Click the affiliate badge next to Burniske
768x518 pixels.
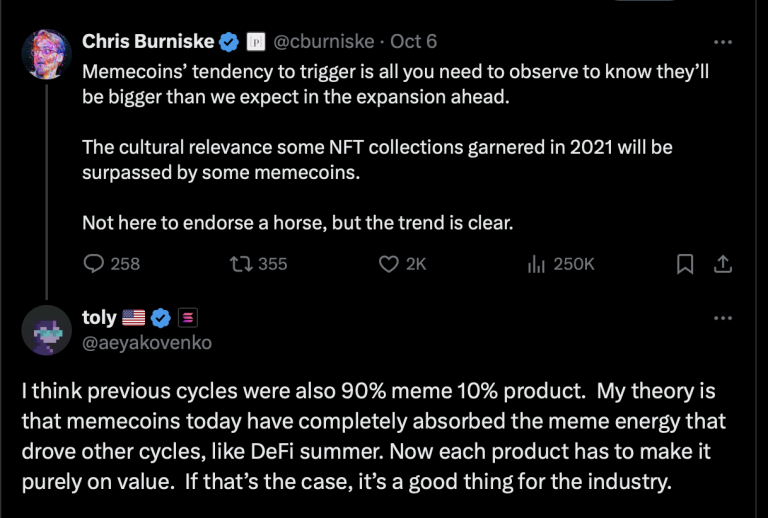pyautogui.click(x=254, y=42)
